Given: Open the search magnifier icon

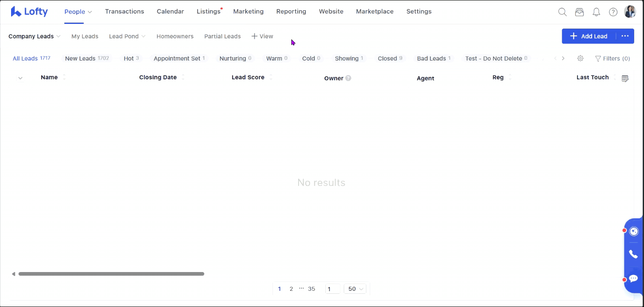Looking at the screenshot, I should [563, 12].
